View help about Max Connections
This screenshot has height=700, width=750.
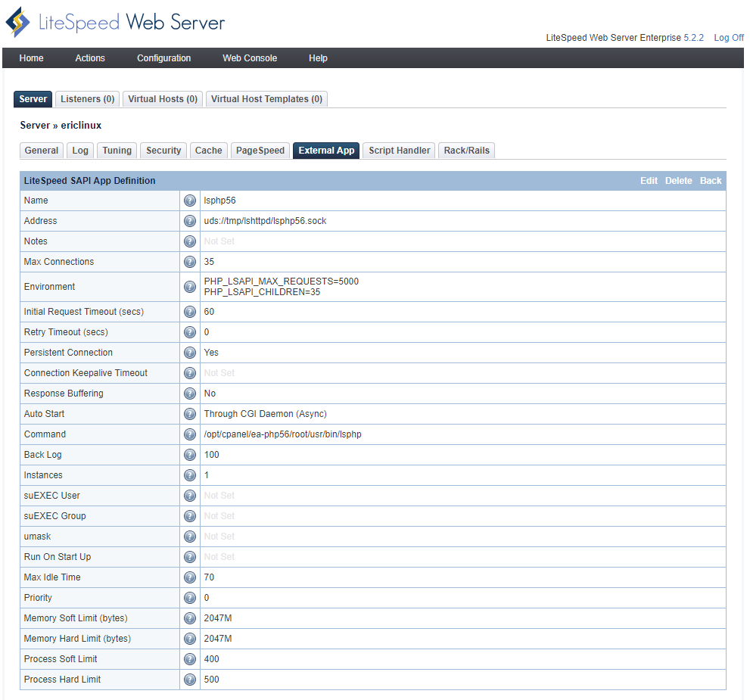point(189,261)
